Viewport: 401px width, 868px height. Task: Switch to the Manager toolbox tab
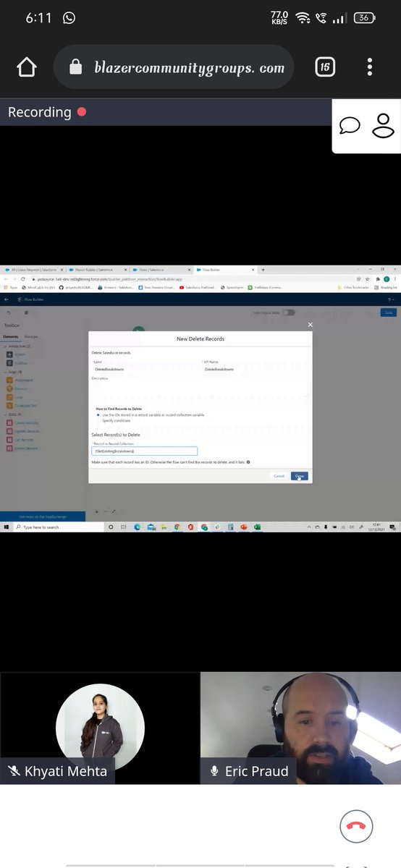(31, 336)
